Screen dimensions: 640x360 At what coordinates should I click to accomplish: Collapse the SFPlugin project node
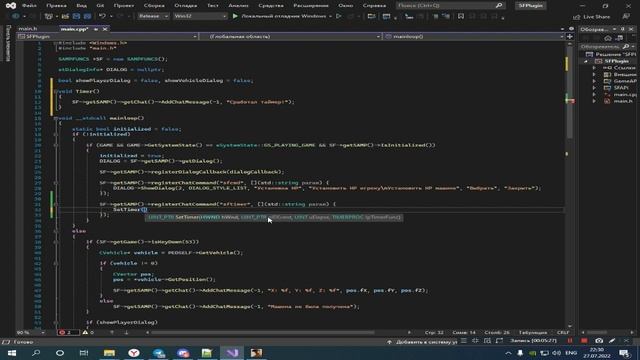point(586,61)
